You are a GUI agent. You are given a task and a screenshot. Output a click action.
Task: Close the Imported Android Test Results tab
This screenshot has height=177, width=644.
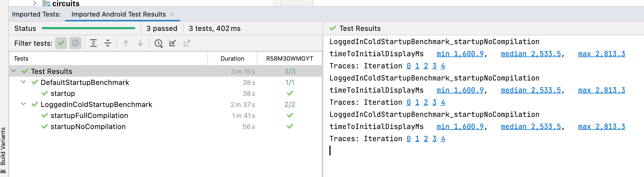(x=172, y=14)
